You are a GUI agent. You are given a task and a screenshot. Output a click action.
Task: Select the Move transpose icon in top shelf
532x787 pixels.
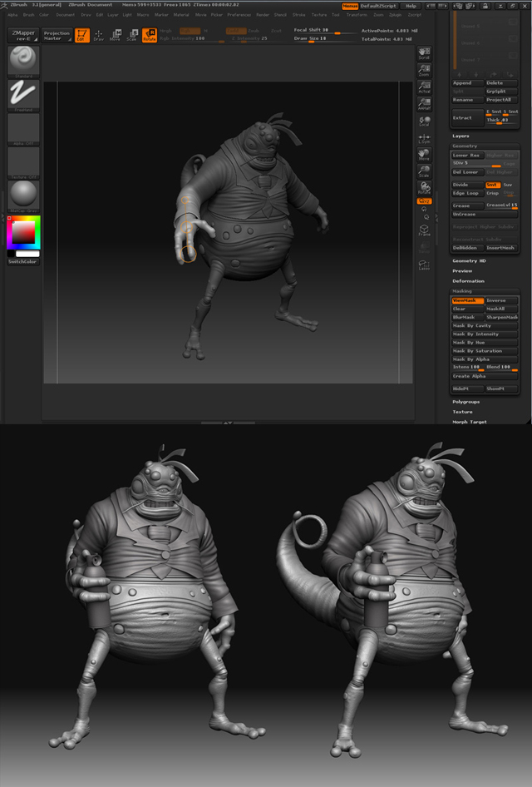tap(116, 35)
